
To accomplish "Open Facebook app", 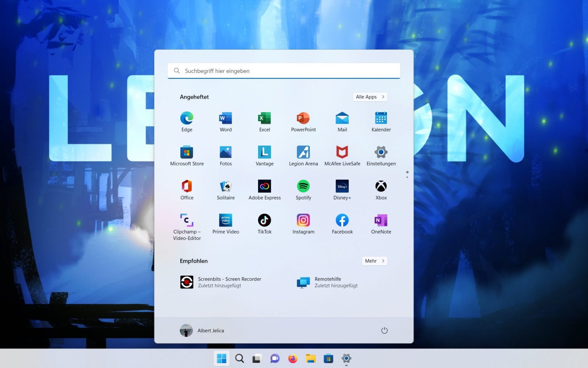I will 342,224.
